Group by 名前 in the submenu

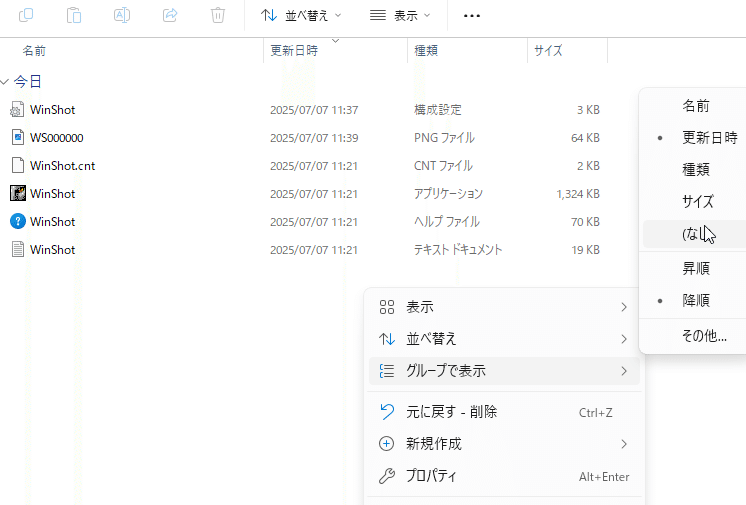click(x=695, y=106)
